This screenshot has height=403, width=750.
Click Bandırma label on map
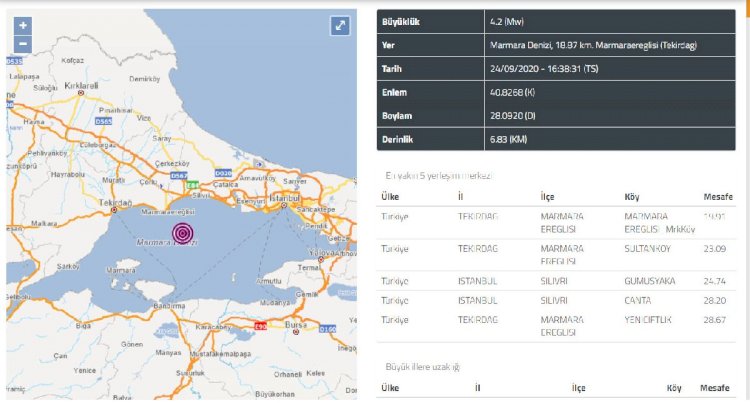(x=169, y=305)
